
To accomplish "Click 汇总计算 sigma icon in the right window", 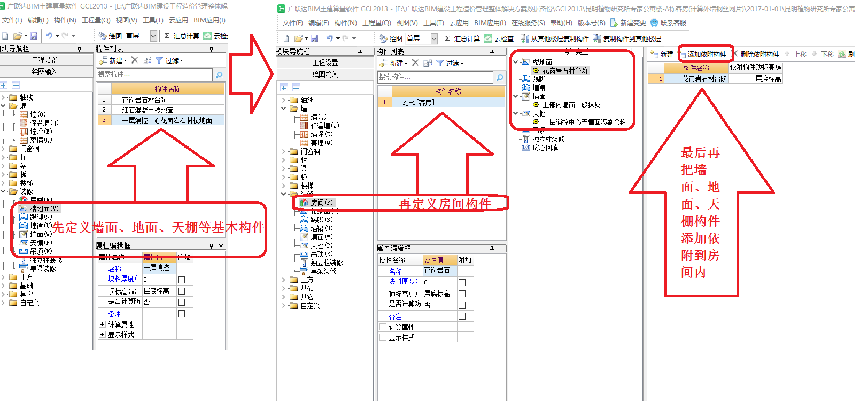I will pos(447,38).
